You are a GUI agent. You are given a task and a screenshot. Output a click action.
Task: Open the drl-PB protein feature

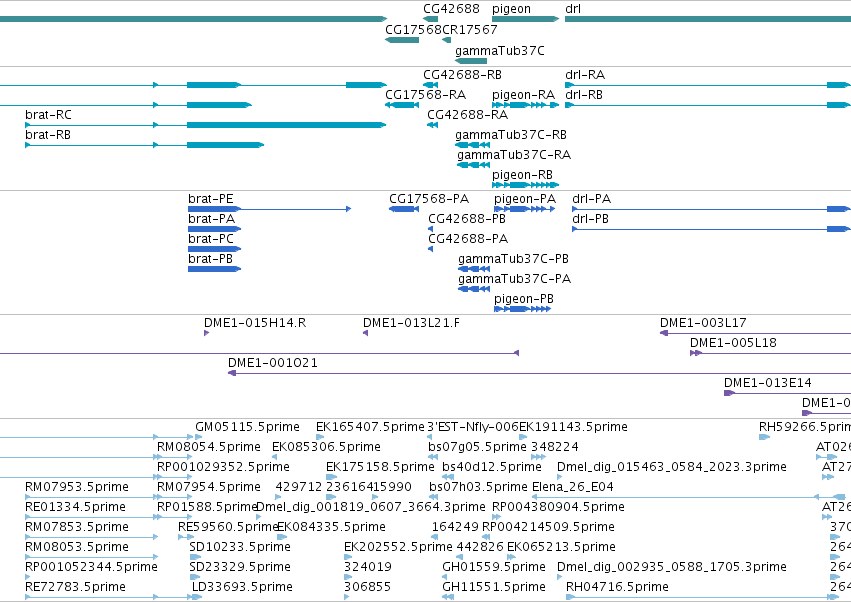711,229
